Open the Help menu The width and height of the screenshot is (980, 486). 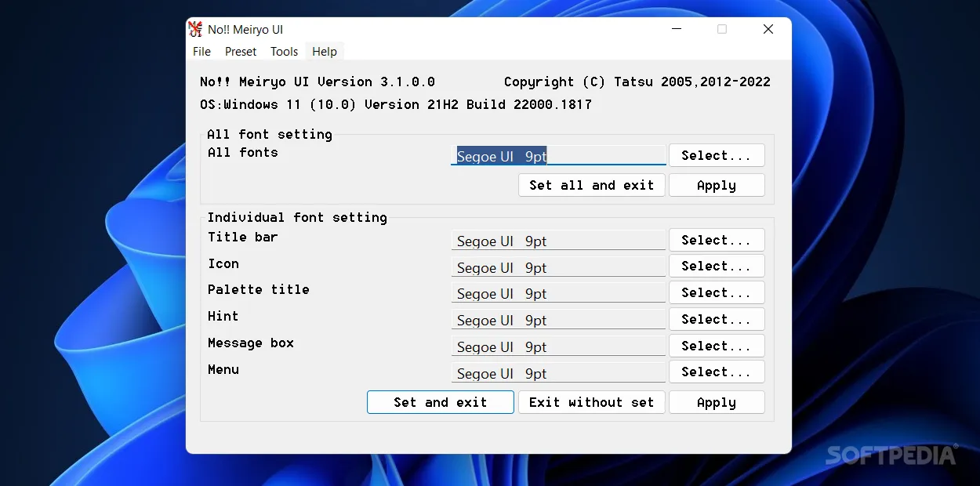point(324,52)
